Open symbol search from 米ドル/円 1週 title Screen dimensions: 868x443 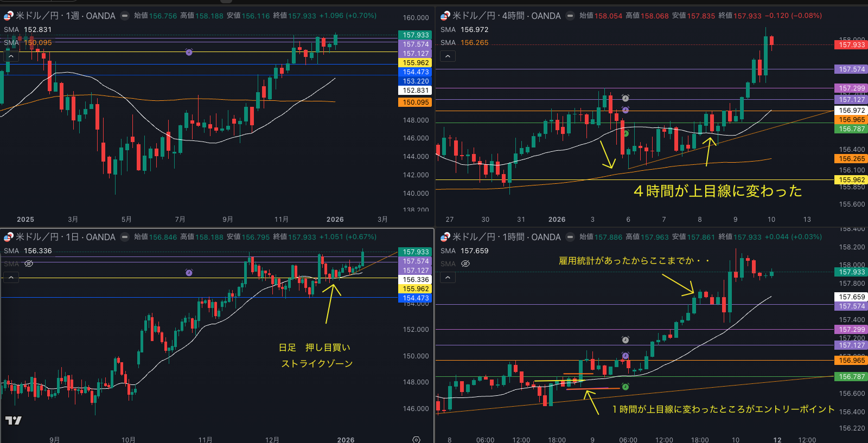pos(65,16)
